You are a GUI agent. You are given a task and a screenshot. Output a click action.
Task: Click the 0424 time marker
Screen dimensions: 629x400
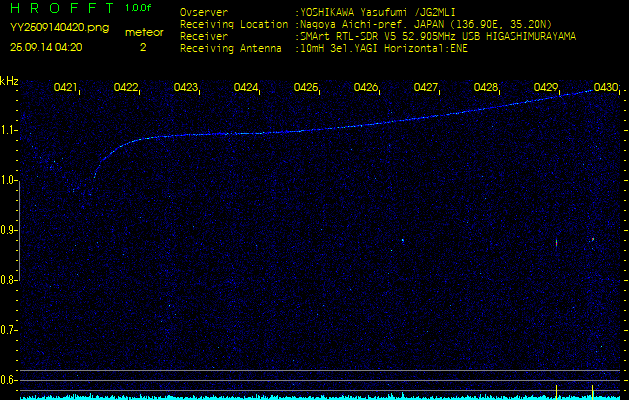pos(246,88)
